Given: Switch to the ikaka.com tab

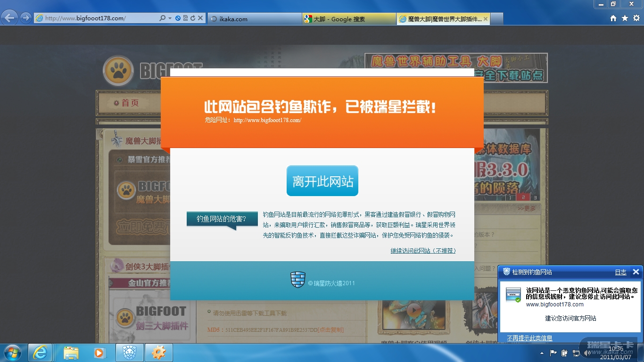Looking at the screenshot, I should [x=255, y=19].
